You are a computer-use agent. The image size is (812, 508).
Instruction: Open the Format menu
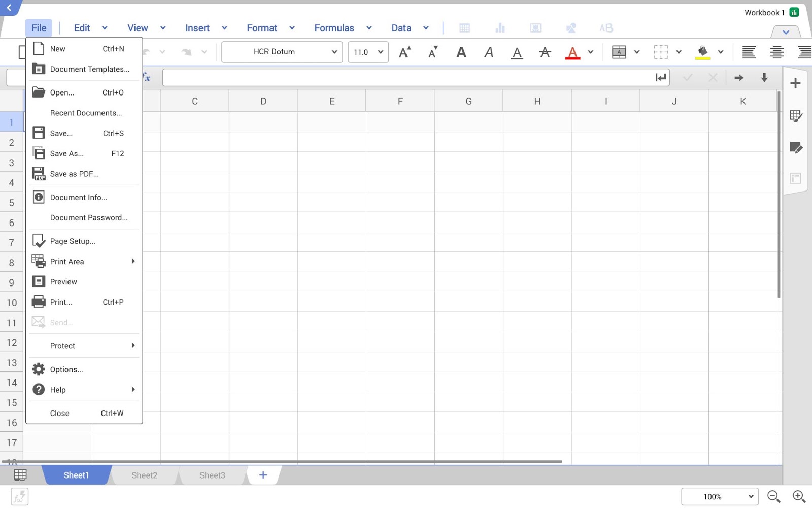(x=262, y=28)
